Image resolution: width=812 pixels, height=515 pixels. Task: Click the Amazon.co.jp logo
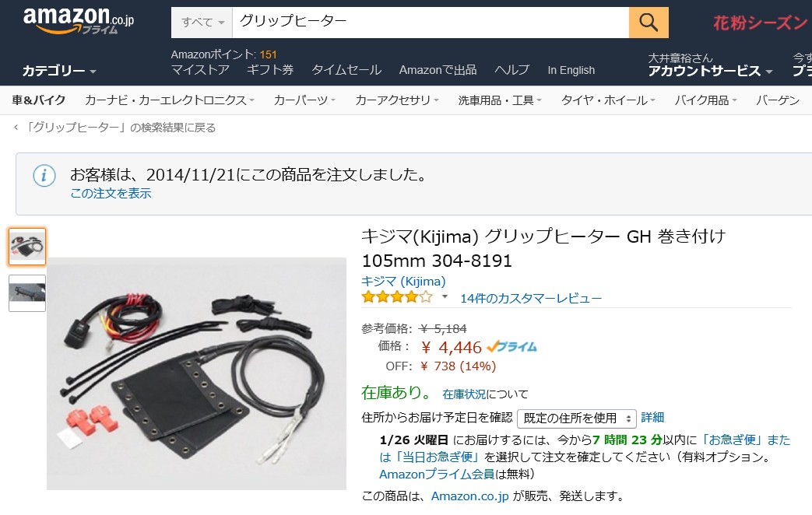pos(78,21)
